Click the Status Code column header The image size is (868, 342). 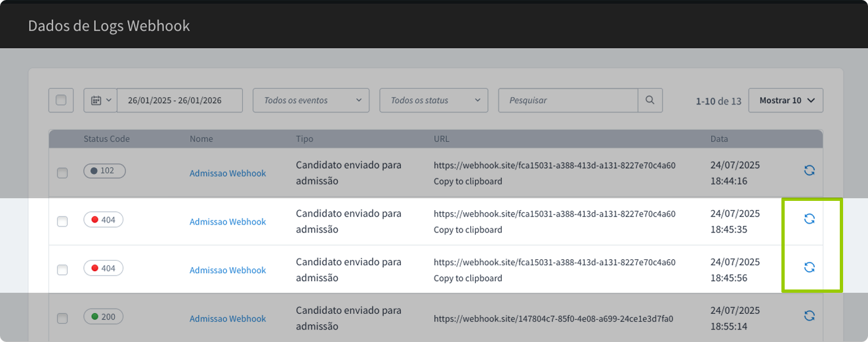106,139
